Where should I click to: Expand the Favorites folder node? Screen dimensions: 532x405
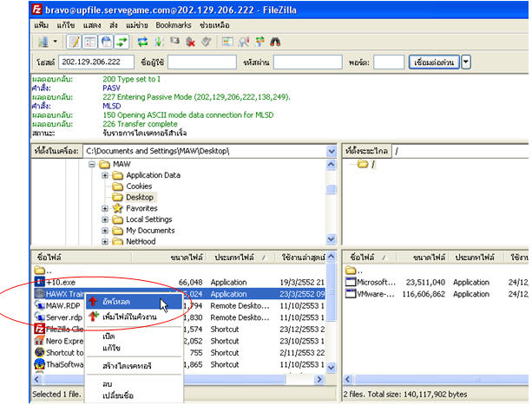[x=105, y=208]
